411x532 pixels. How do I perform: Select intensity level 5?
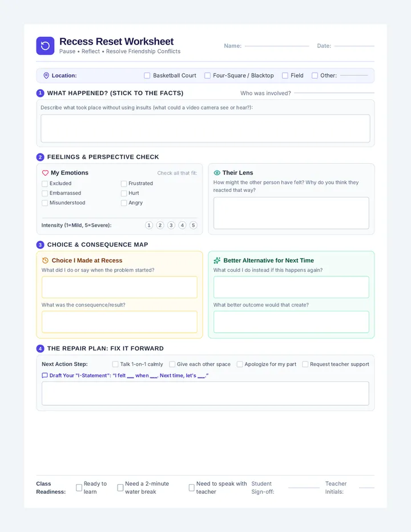194,225
